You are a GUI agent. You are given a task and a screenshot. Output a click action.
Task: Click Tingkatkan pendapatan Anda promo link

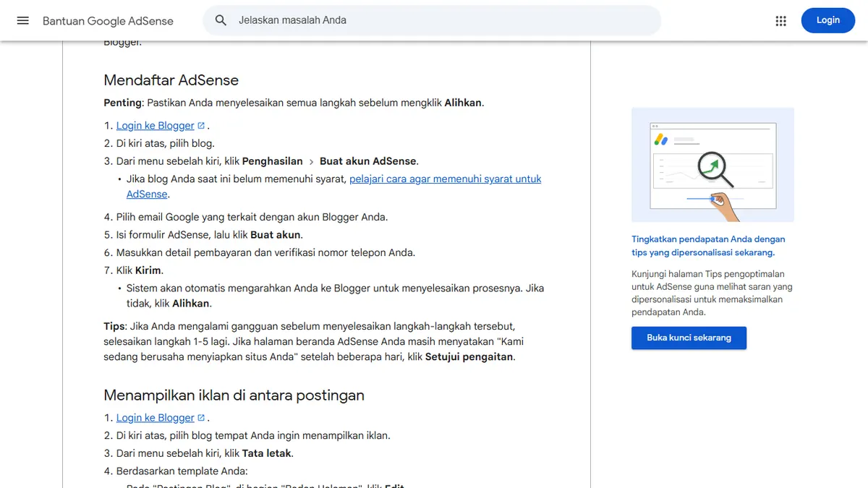point(708,246)
